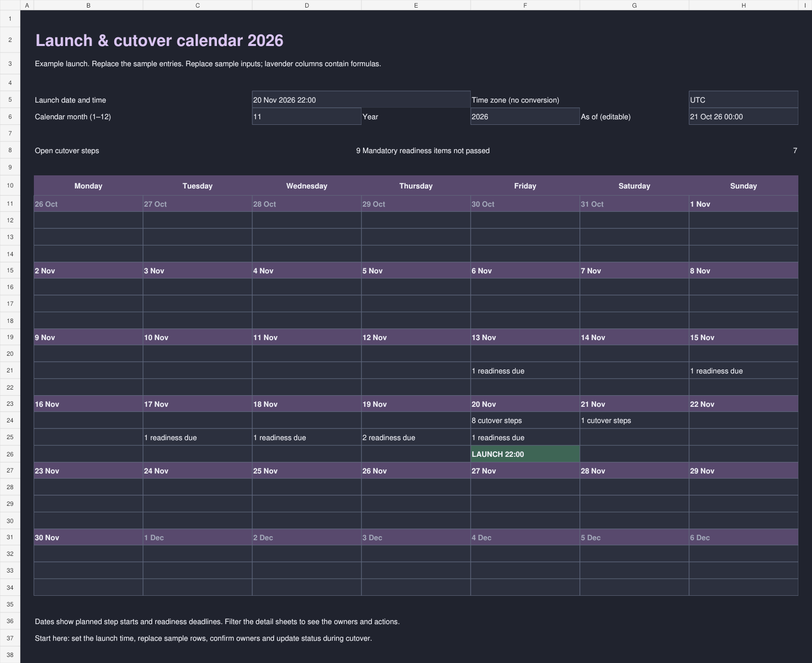Select row 10 header

coord(10,185)
